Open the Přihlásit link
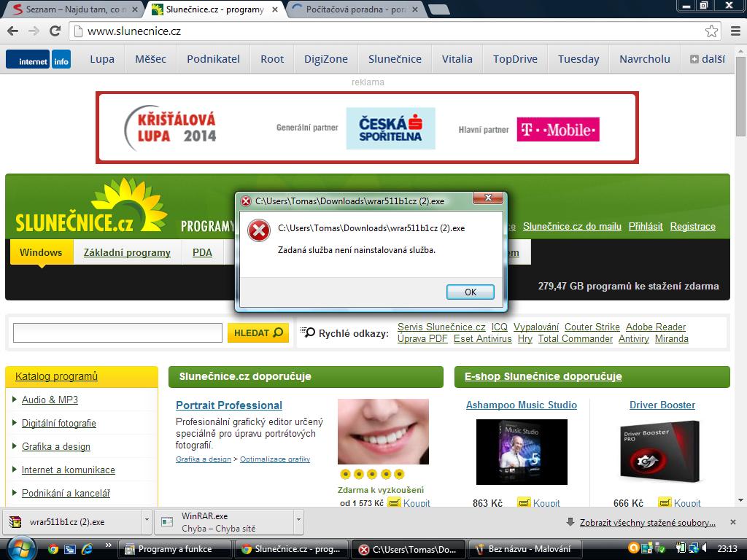This screenshot has width=747, height=560. [646, 227]
